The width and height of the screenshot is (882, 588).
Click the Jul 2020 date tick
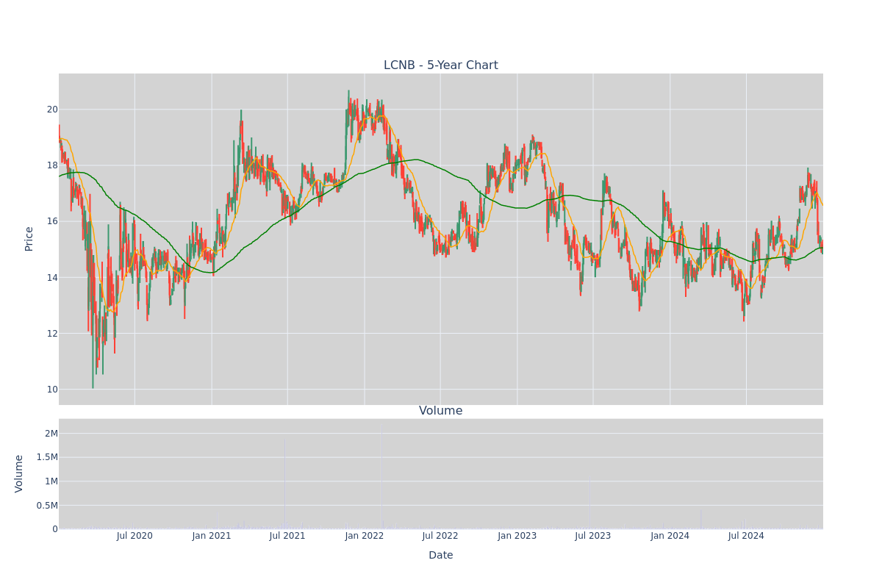point(135,536)
